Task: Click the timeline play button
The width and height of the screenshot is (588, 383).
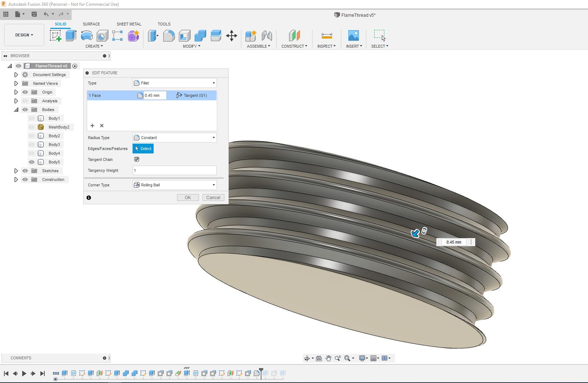Action: click(24, 374)
